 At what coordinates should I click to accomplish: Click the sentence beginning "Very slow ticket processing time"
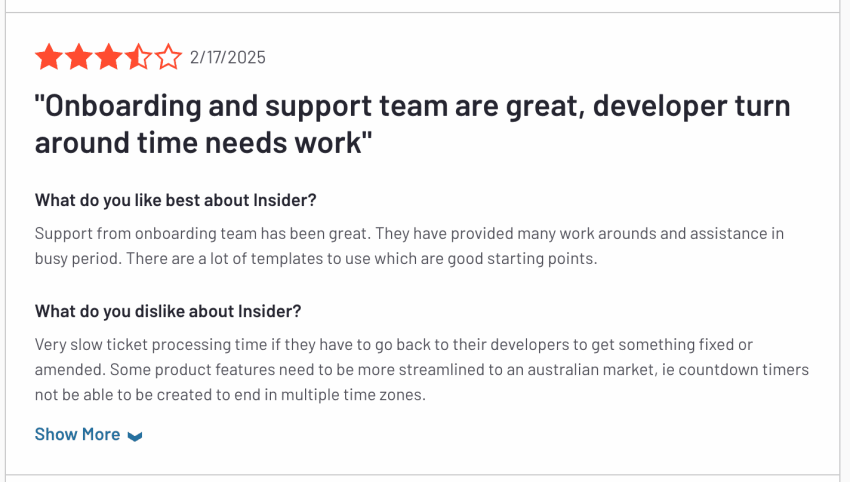pyautogui.click(x=394, y=345)
